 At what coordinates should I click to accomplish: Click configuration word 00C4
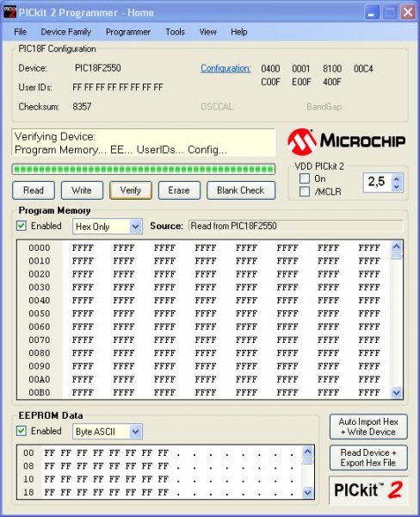coord(363,69)
